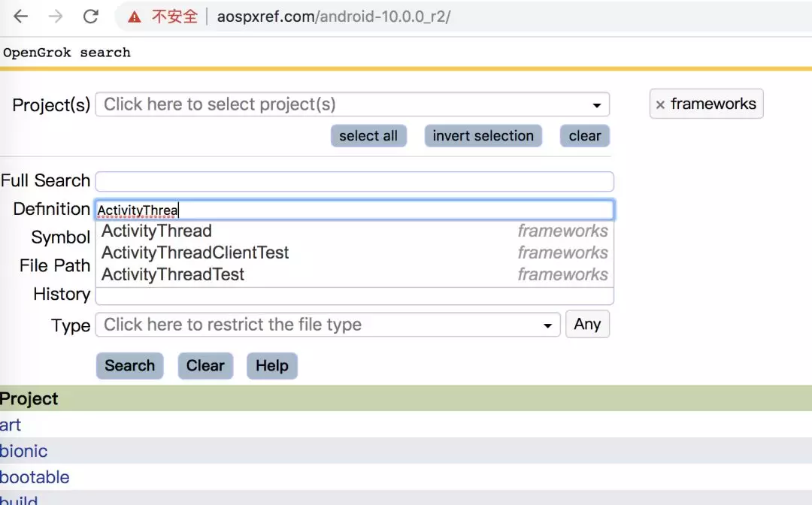Click the select all projects button
This screenshot has height=505, width=812.
click(368, 136)
